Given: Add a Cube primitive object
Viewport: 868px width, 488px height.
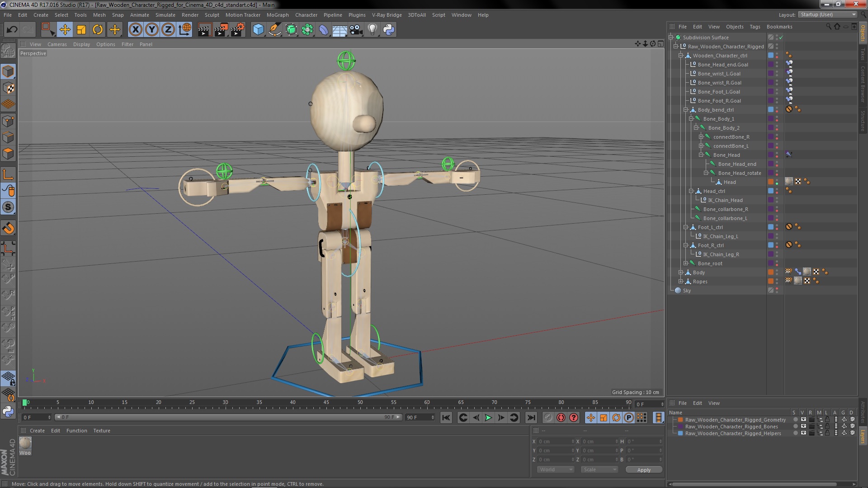Looking at the screenshot, I should coord(258,30).
